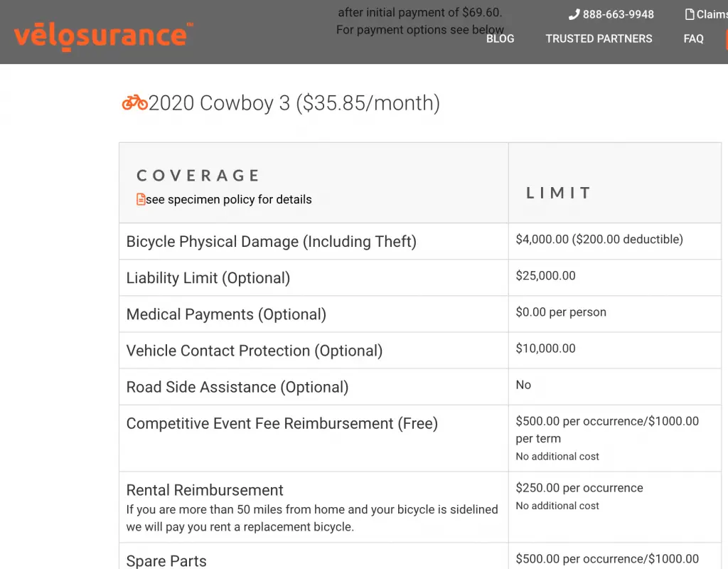
Task: Click the LIMIT column header
Action: [558, 193]
